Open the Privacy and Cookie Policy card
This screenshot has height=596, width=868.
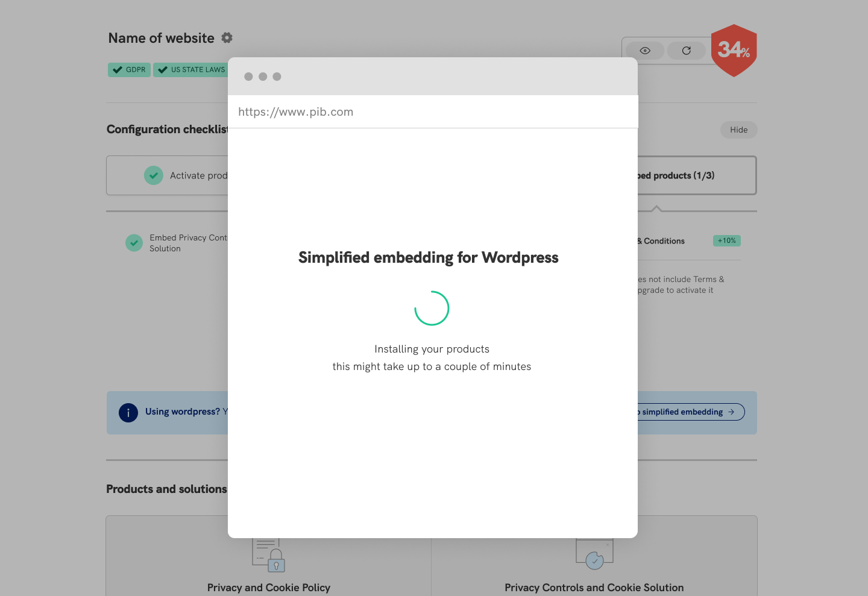(x=269, y=587)
